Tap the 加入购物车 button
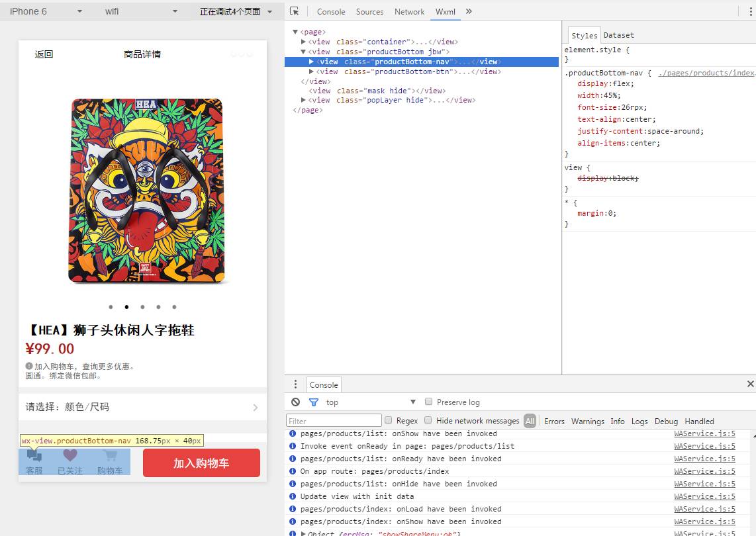 pos(201,463)
